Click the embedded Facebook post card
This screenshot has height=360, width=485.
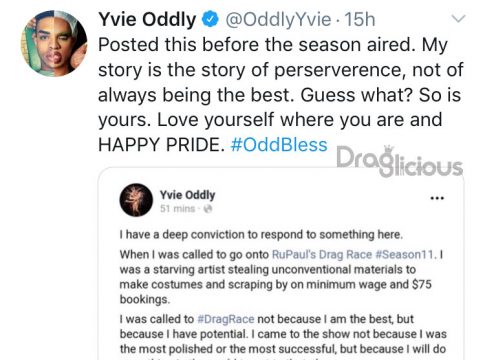coord(281,264)
